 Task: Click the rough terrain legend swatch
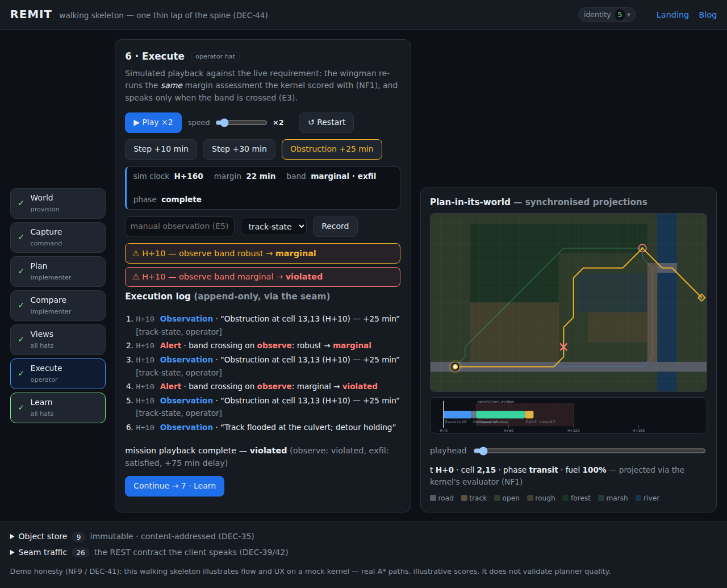[530, 498]
